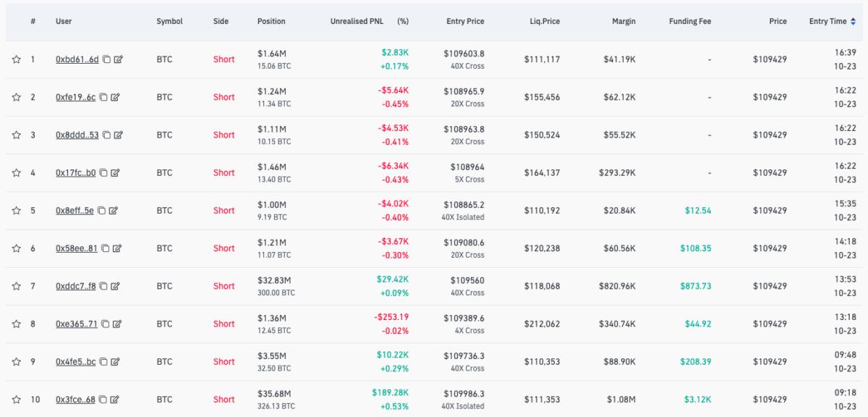Sort by Entry Time column arrows
The image size is (868, 417).
(854, 22)
